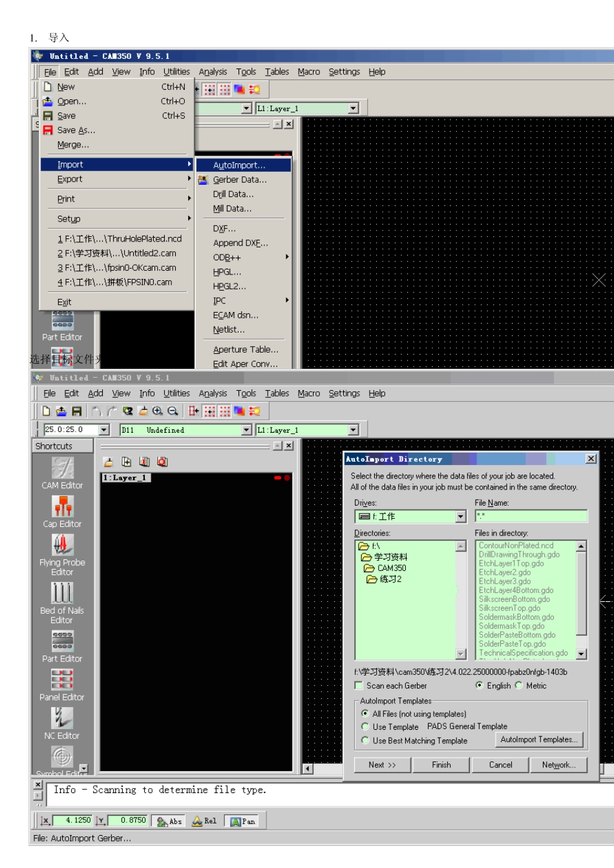Click down arrow of Files in directory scrollbar

[581, 654]
